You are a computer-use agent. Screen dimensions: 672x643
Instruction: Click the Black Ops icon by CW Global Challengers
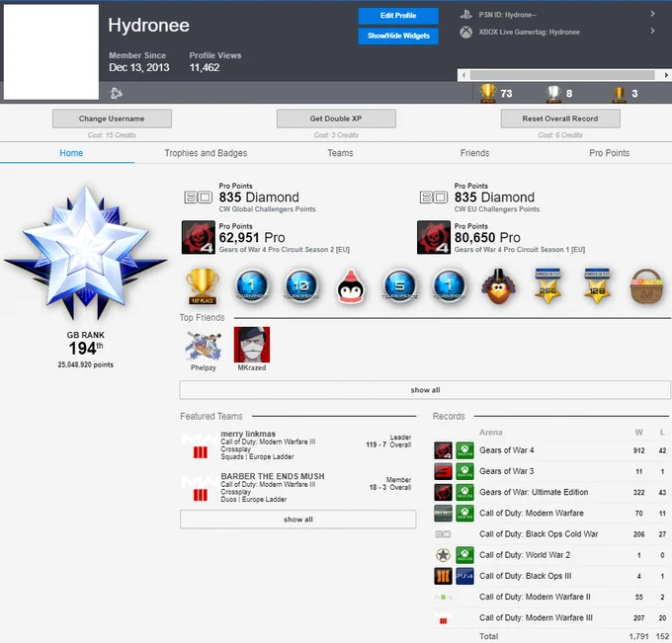(198, 198)
